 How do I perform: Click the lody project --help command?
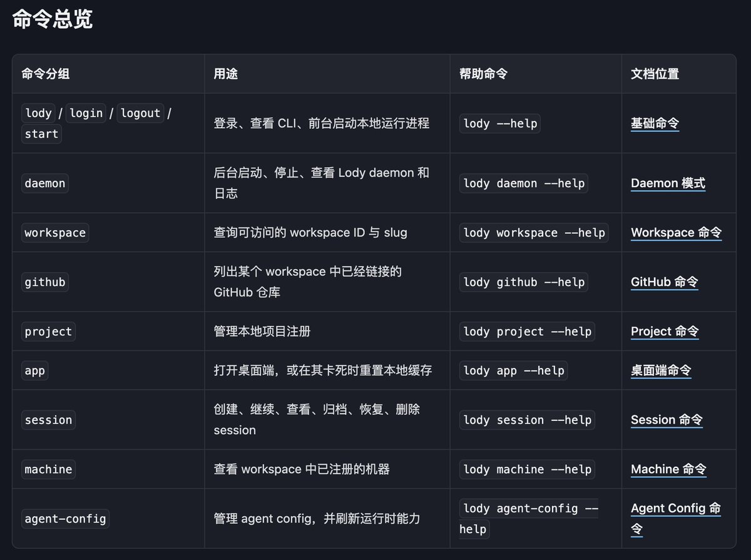[x=527, y=332]
